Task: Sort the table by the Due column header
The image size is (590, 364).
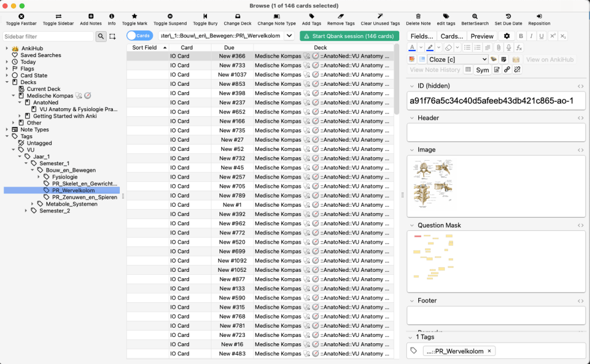Action: 229,48
